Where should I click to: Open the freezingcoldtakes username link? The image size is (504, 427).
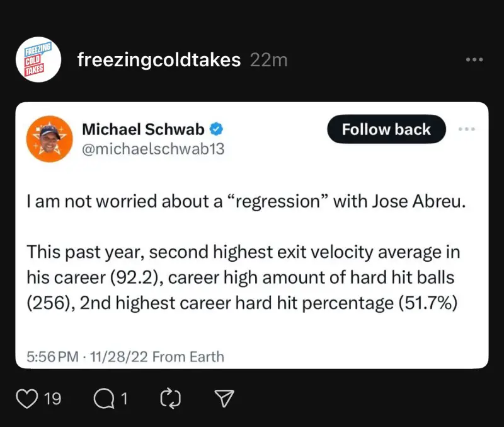pyautogui.click(x=159, y=60)
